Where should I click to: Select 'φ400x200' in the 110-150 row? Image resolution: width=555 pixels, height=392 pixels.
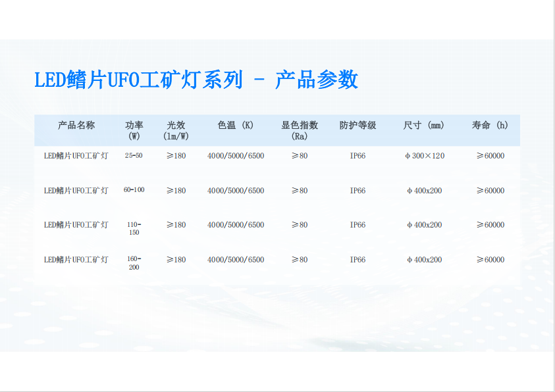click(x=425, y=225)
